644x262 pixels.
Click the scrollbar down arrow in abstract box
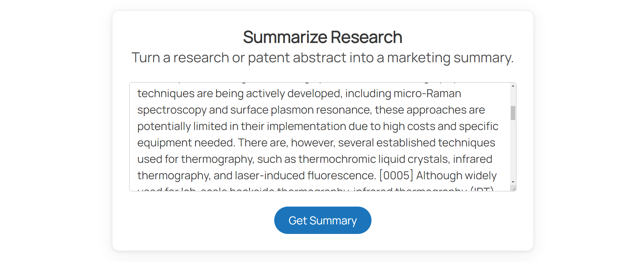[513, 182]
